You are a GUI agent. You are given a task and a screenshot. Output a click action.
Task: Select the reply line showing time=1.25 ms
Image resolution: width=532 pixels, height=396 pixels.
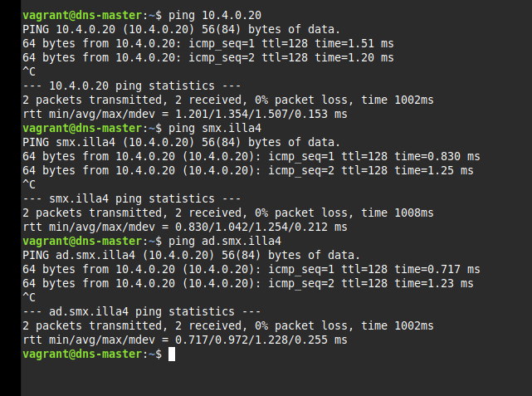pyautogui.click(x=247, y=171)
